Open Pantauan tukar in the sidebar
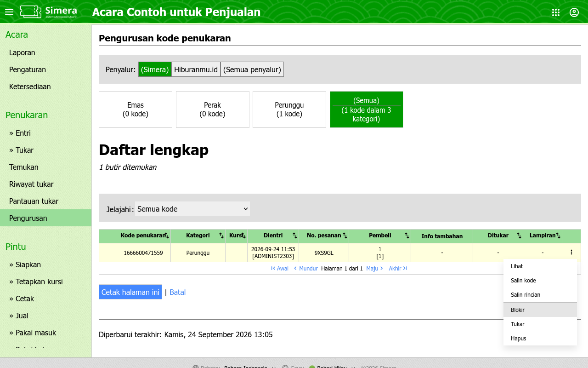The width and height of the screenshot is (588, 368). (45, 201)
